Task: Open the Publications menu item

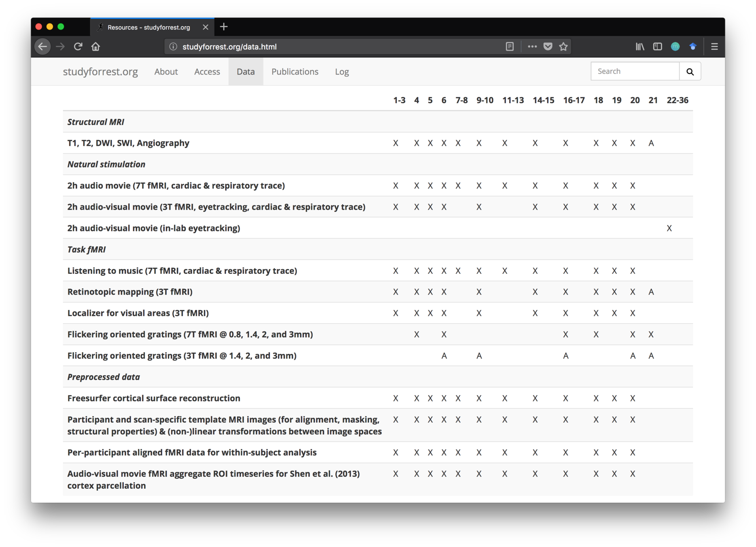Action: pyautogui.click(x=295, y=72)
